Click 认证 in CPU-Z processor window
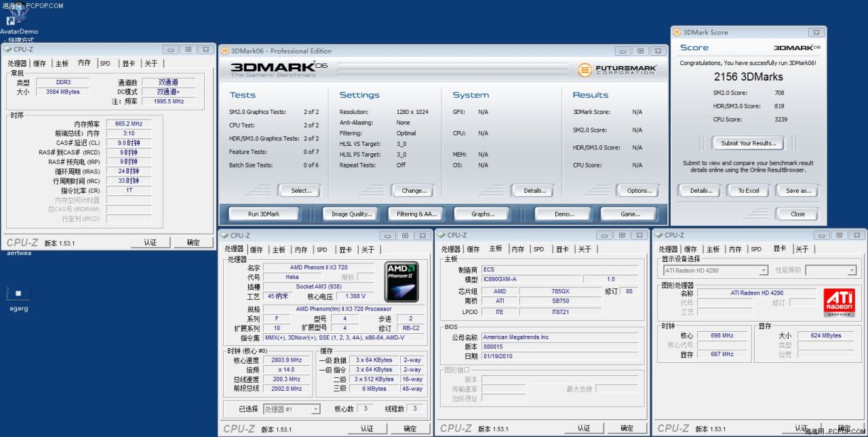 367,429
